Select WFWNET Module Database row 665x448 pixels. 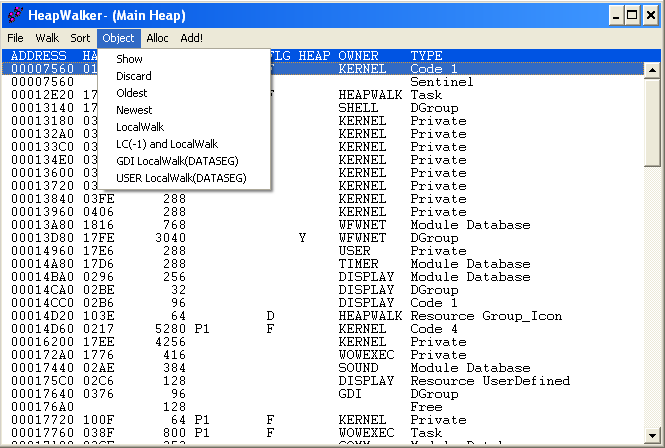(323, 225)
